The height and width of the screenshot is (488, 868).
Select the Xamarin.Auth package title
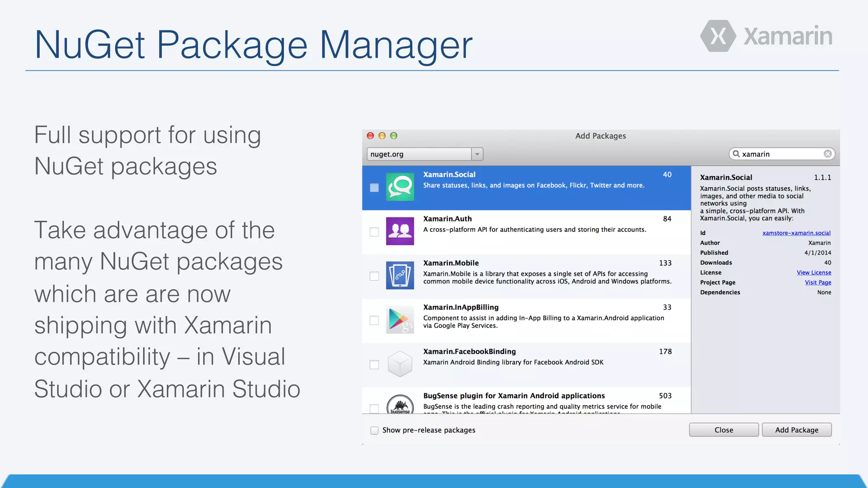click(x=447, y=219)
